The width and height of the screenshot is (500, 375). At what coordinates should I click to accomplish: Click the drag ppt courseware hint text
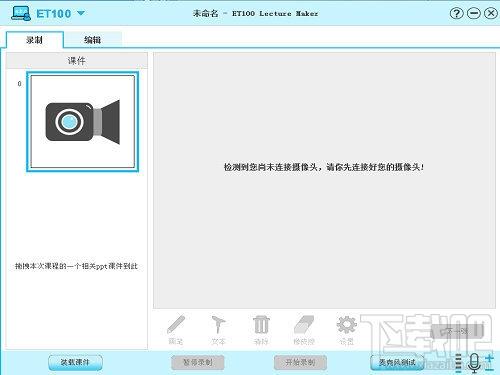pos(76,266)
